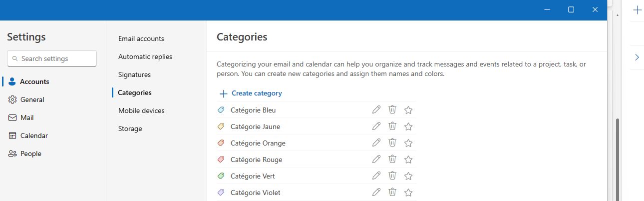
Task: Click the Search settings field
Action: pyautogui.click(x=52, y=58)
